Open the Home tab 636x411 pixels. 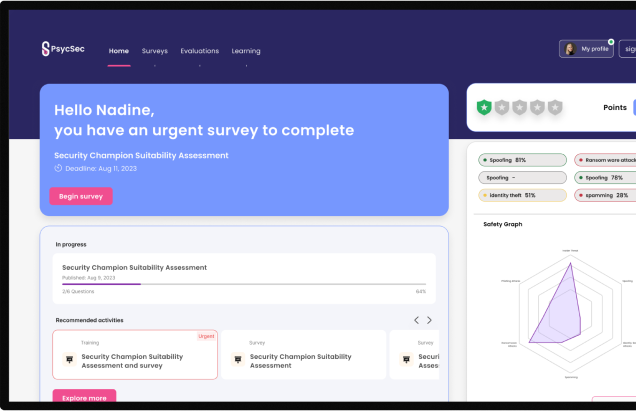click(x=119, y=51)
